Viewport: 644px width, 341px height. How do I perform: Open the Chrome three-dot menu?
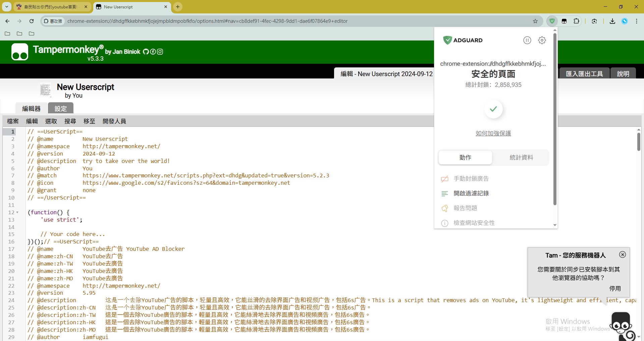coord(637,21)
